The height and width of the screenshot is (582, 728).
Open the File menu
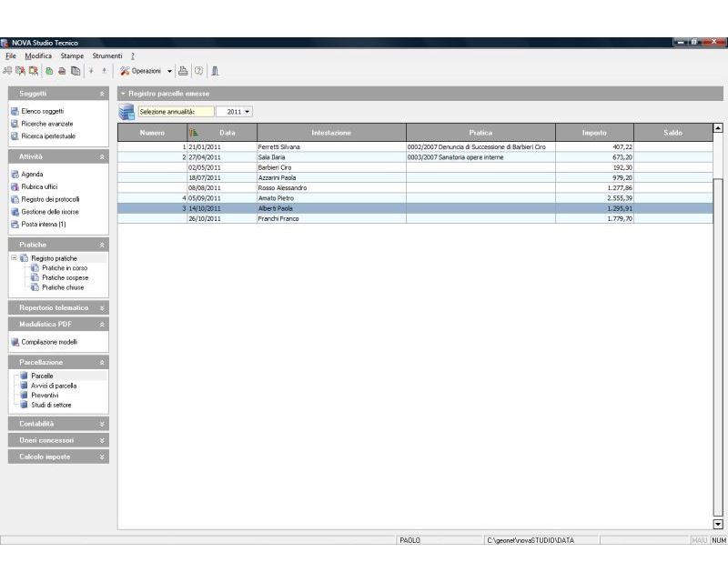point(11,55)
